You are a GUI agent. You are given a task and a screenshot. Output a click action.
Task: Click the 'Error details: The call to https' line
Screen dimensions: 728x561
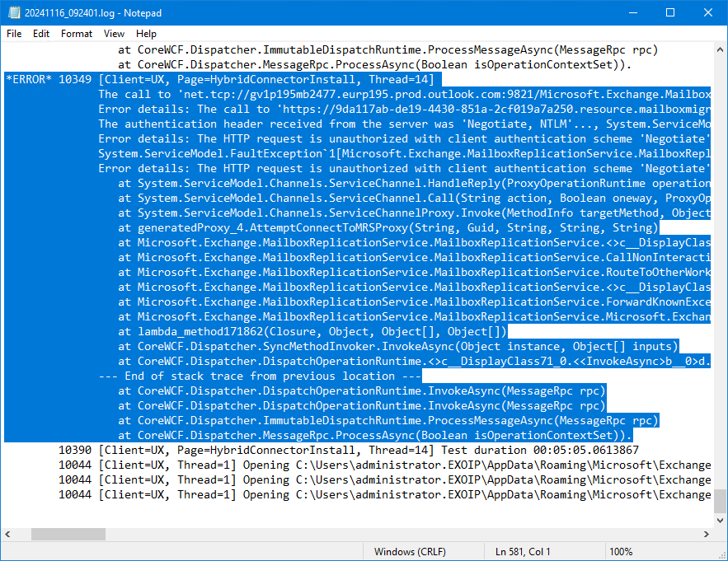coord(404,109)
